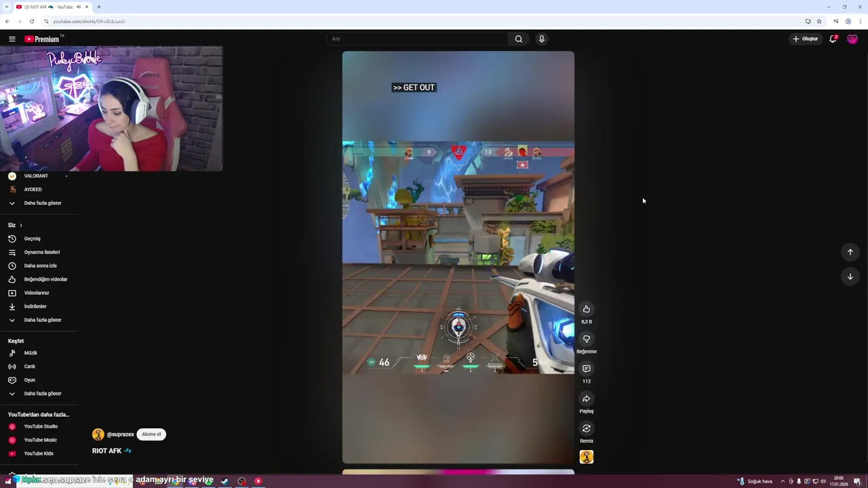Subscribe with the Abone ol button
The image size is (868, 488).
pos(151,434)
